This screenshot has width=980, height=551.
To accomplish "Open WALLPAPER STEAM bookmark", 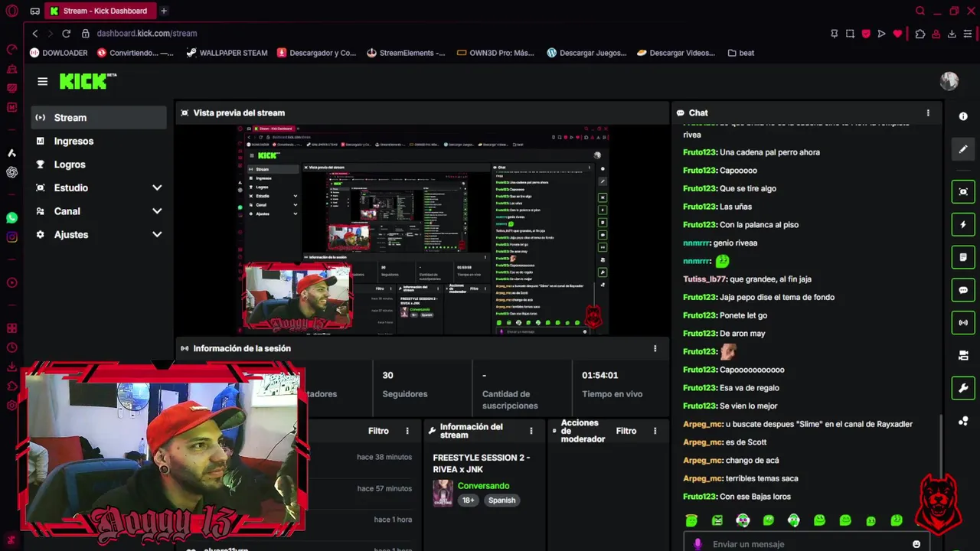I will 227,53.
